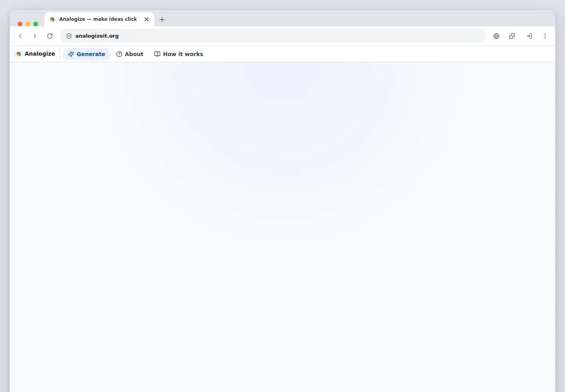Go to the About page
This screenshot has width=565, height=392.
(130, 54)
